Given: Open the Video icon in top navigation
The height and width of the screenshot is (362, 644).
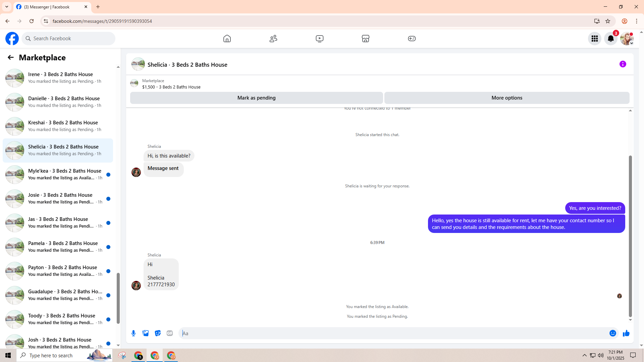Looking at the screenshot, I should [320, 39].
